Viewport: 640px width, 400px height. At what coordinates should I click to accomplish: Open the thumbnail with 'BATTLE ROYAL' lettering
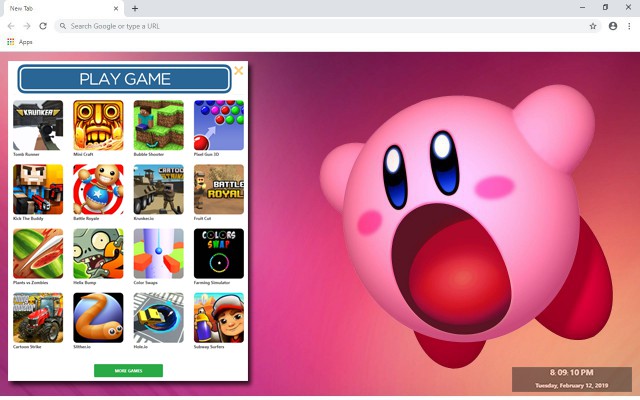tap(219, 189)
